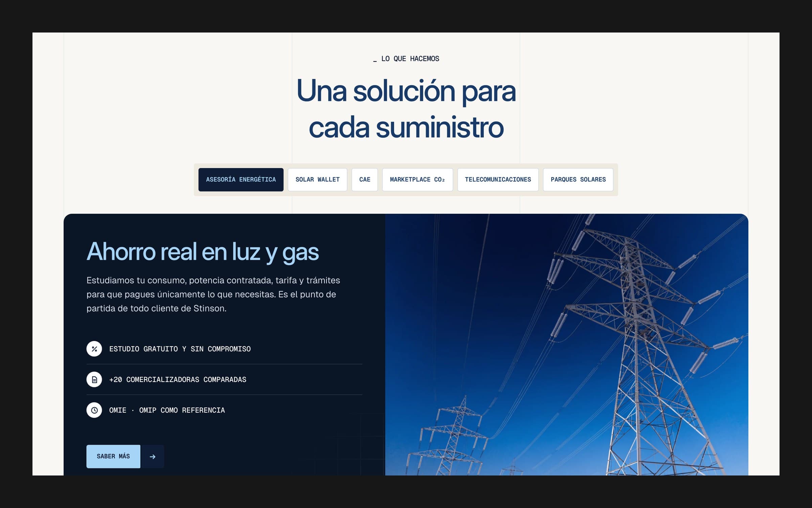
Task: Click the arrow icon beside Saber Más
Action: (x=153, y=457)
